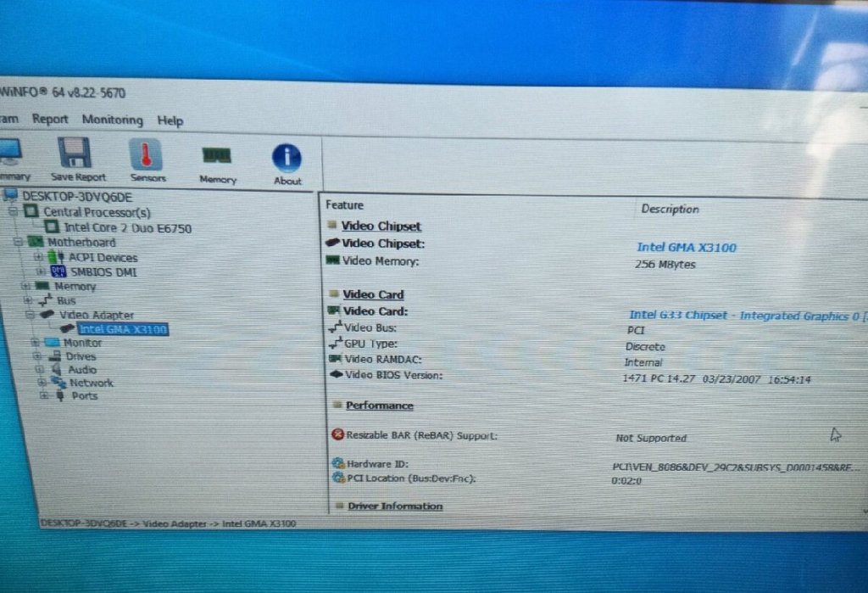Image resolution: width=868 pixels, height=593 pixels.
Task: Open the Program menu
Action: tap(8, 119)
